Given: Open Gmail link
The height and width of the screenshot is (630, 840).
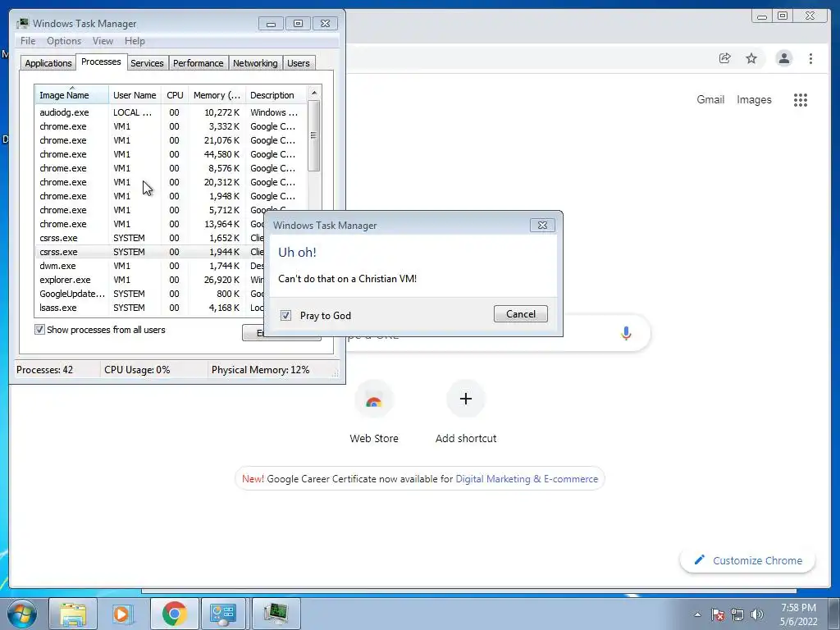Looking at the screenshot, I should [710, 99].
